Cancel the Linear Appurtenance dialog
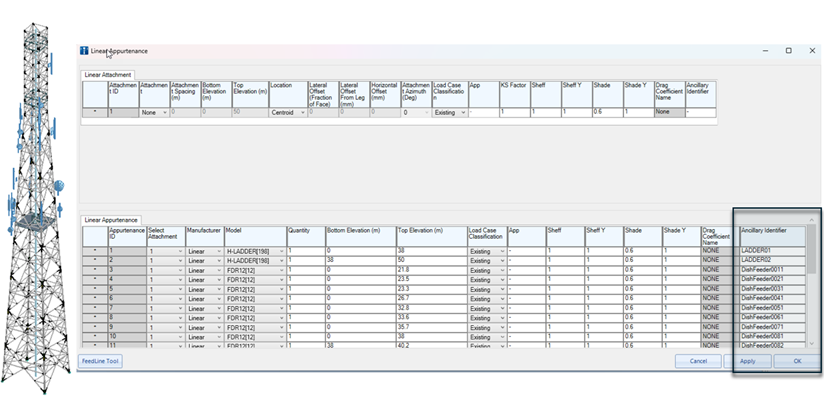The image size is (824, 416). pos(696,361)
